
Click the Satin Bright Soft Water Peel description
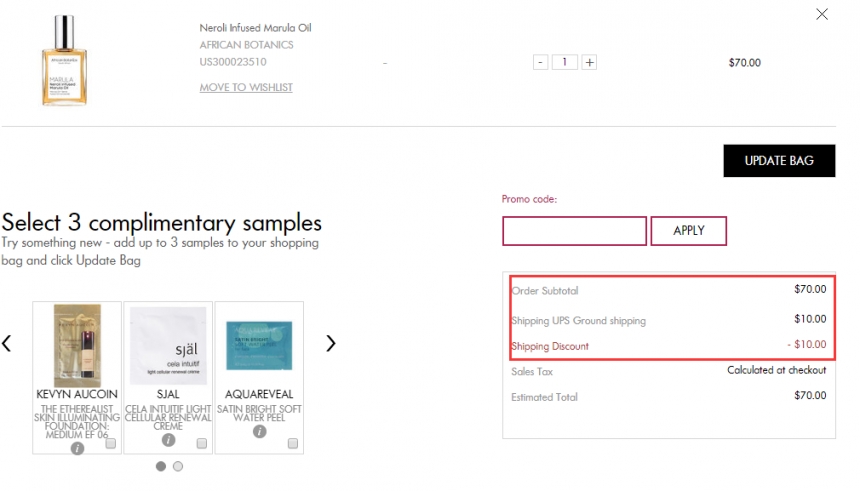coord(259,413)
